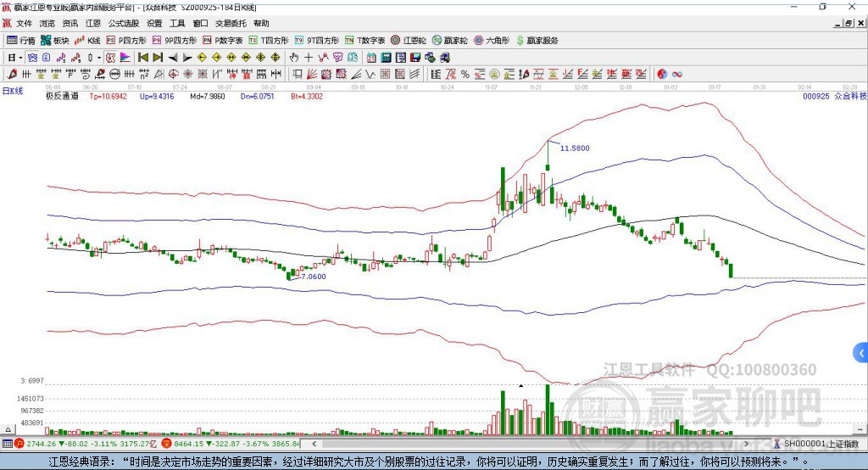
Task: Click the save floppy disk icon
Action: coord(415,58)
